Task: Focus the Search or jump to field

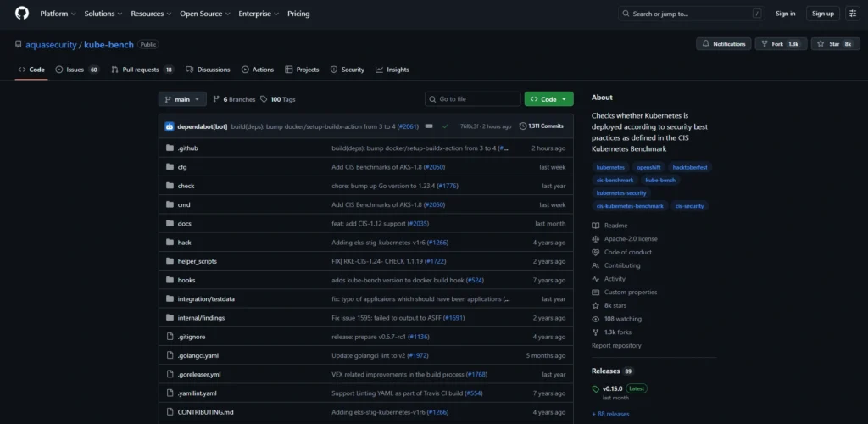Action: click(x=692, y=14)
